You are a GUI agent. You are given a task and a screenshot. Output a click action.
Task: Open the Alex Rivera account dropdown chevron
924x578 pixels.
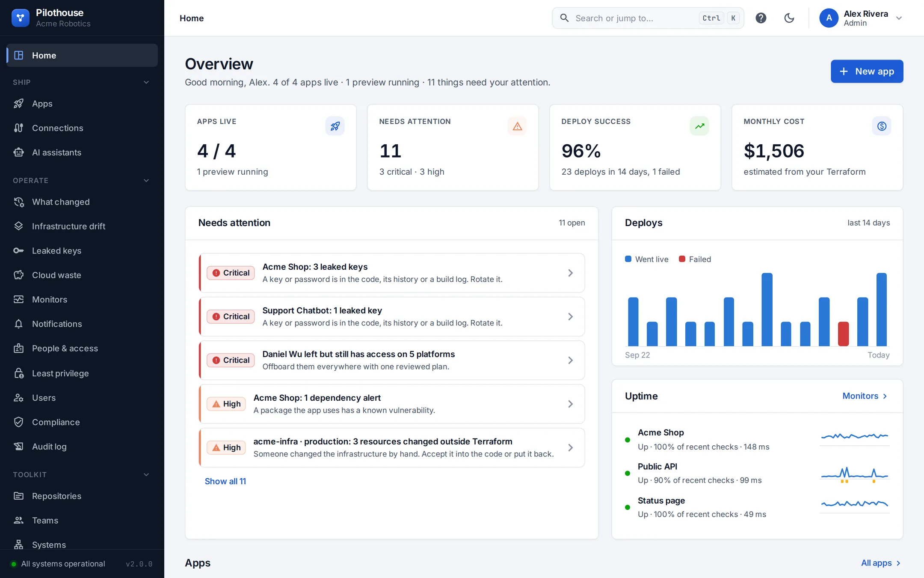click(x=899, y=18)
